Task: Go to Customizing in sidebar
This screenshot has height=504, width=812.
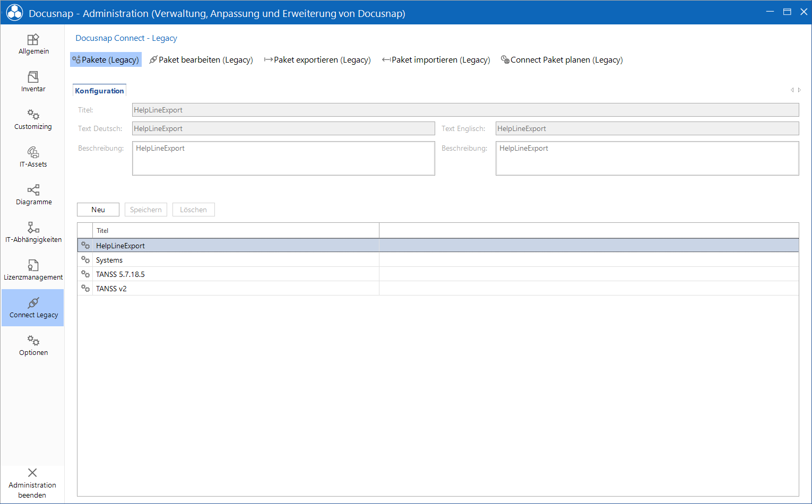Action: [33, 119]
